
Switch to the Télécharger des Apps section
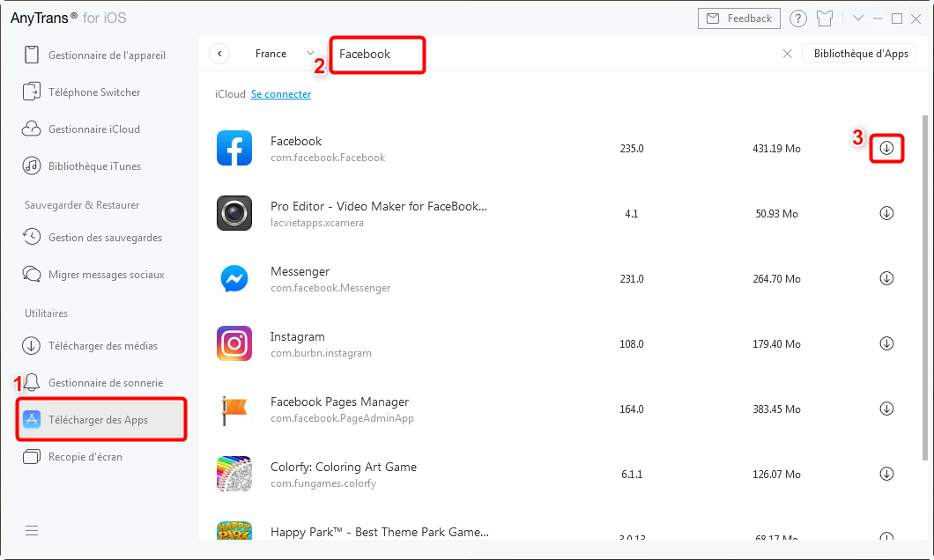pyautogui.click(x=99, y=419)
